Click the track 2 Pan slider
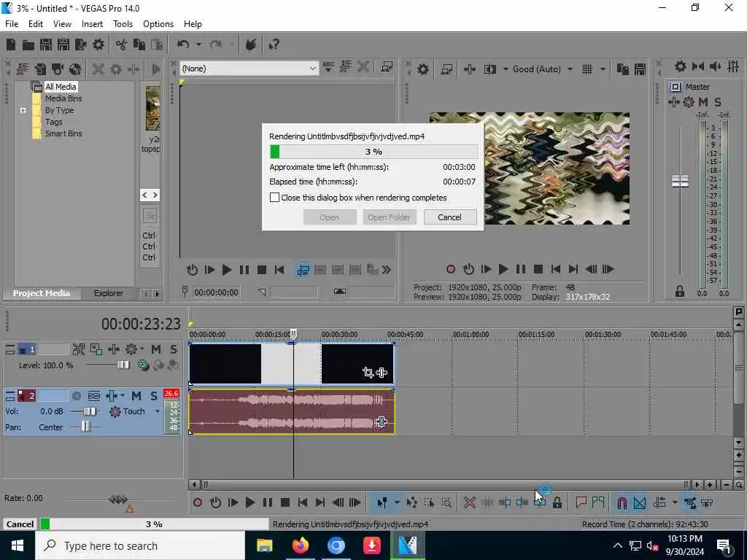 [85, 427]
